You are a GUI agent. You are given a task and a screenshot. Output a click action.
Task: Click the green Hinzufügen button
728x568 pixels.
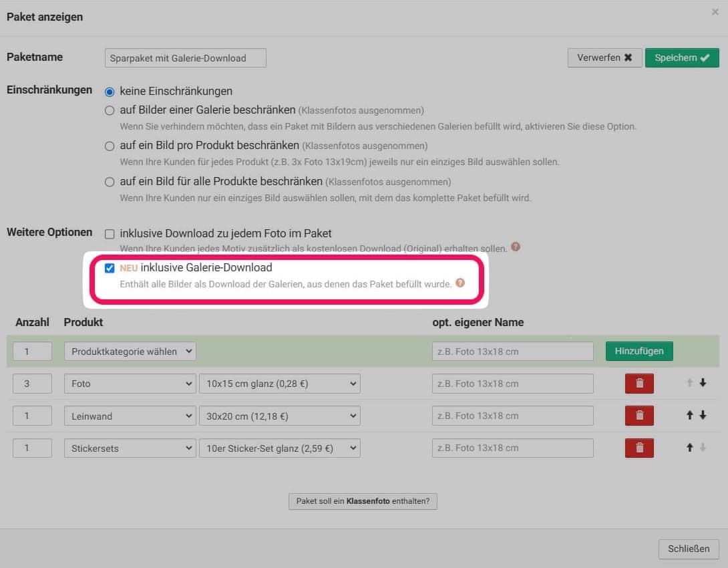(639, 351)
